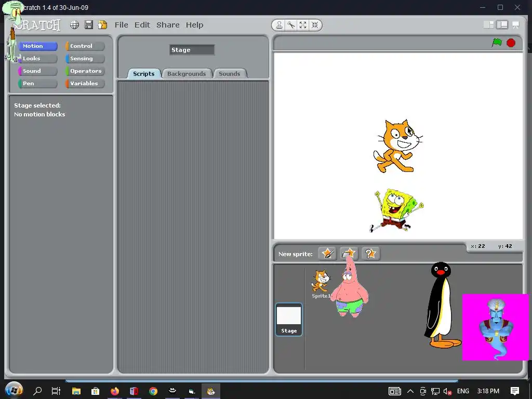The height and width of the screenshot is (399, 532).
Task: Switch to the Backgrounds tab
Action: pos(187,74)
